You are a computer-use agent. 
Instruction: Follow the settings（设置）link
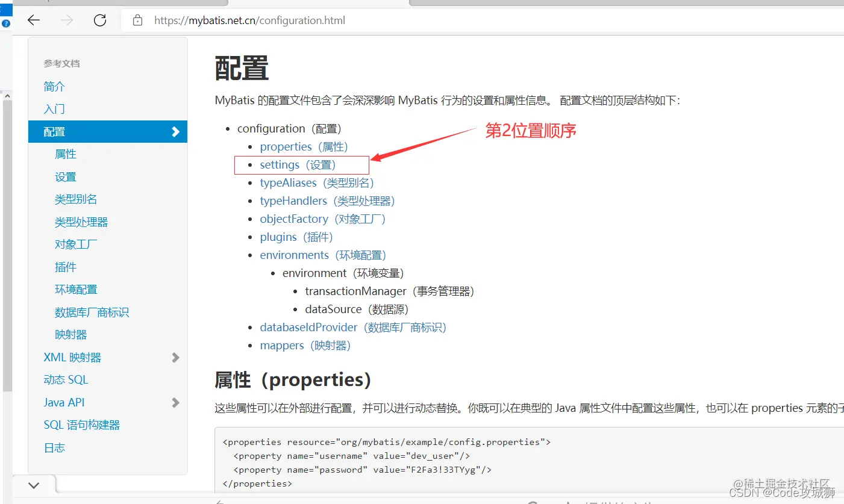pyautogui.click(x=298, y=164)
